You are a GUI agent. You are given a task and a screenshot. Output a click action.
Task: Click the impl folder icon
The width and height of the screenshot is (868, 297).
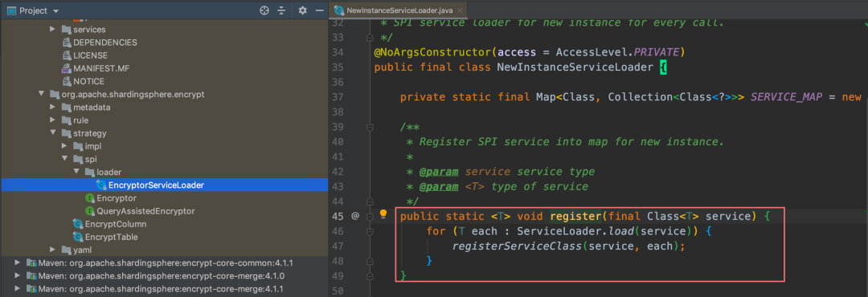pyautogui.click(x=78, y=146)
